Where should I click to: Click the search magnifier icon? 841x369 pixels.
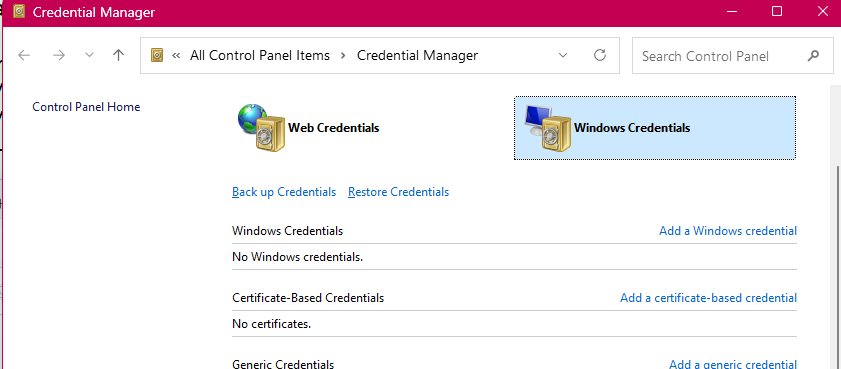[813, 55]
